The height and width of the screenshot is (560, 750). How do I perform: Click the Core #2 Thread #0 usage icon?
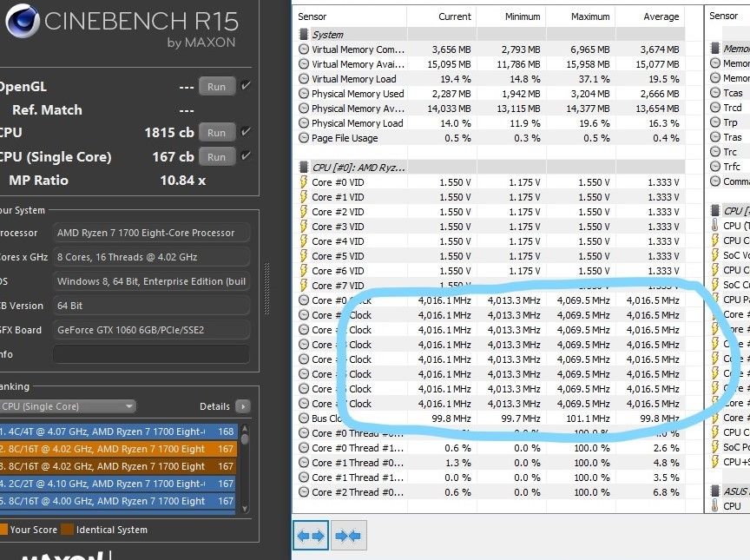coord(303,492)
